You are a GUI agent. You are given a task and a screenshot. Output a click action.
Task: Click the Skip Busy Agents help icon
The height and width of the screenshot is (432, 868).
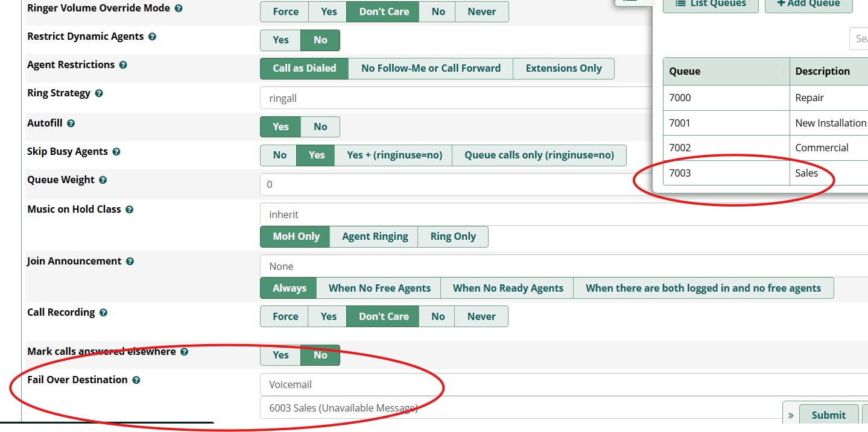(x=116, y=152)
